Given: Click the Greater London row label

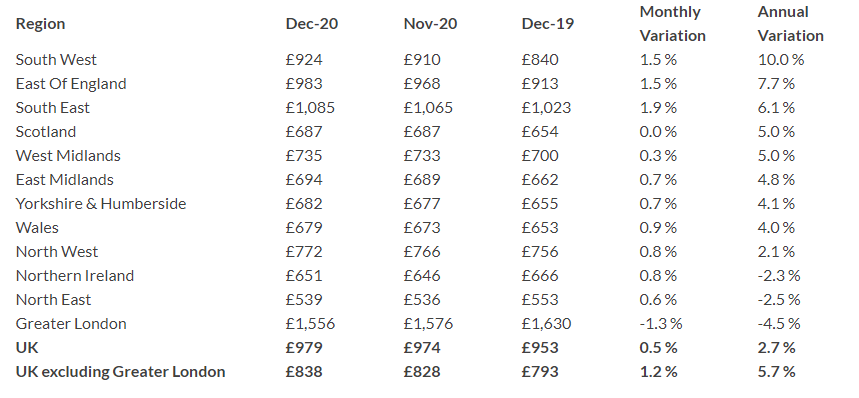Looking at the screenshot, I should (71, 324).
